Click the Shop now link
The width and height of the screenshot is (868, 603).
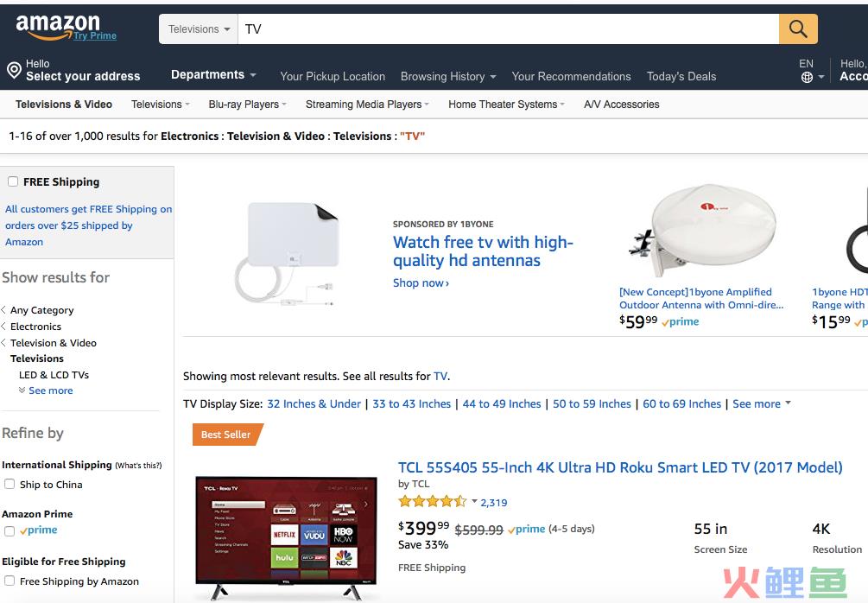pos(421,283)
